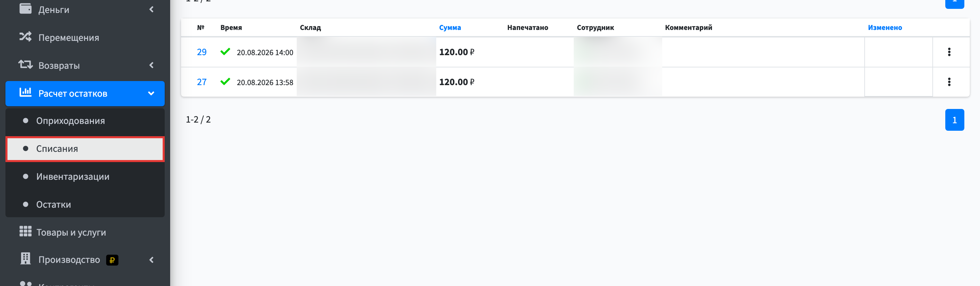The height and width of the screenshot is (286, 980).
Task: Open document number 29 link
Action: [202, 52]
